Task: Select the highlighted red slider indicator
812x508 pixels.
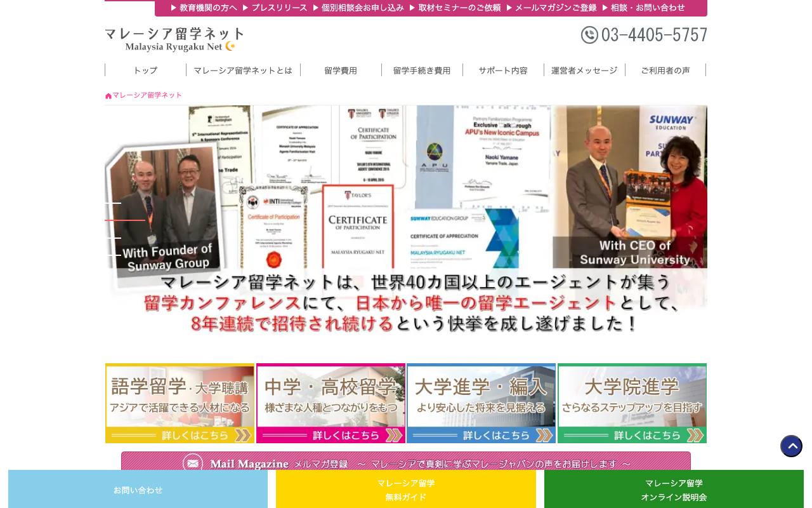Action: point(125,220)
